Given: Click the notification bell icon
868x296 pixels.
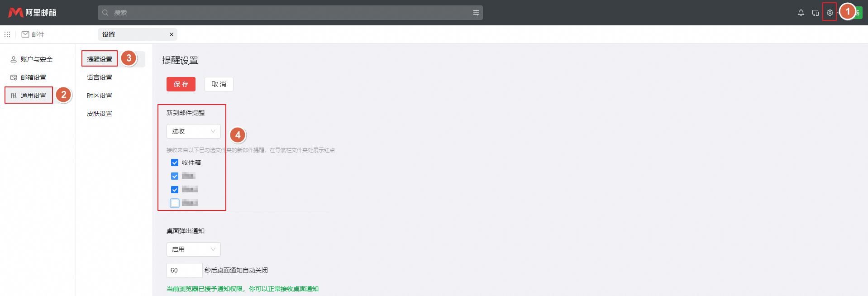Looking at the screenshot, I should coord(801,13).
